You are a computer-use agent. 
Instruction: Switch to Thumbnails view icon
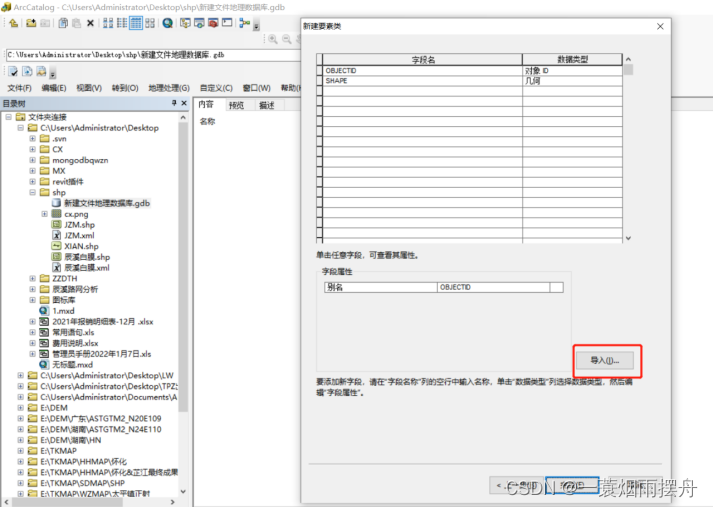click(x=150, y=23)
